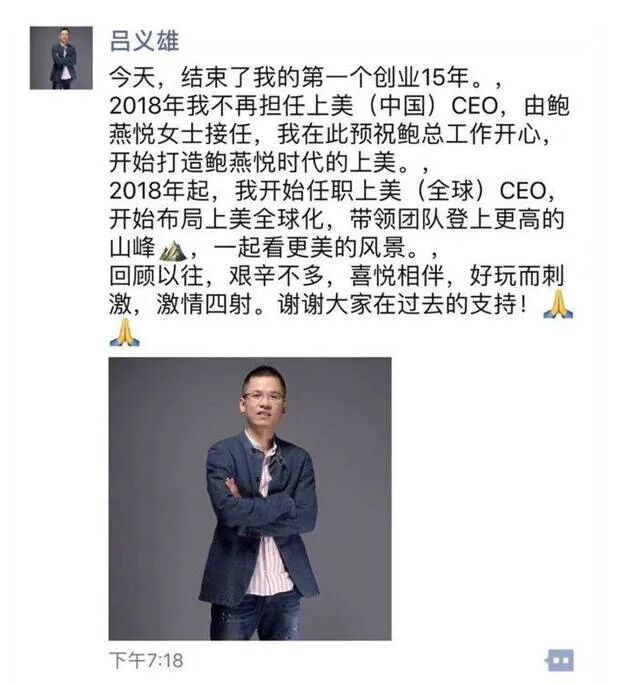Open the large attached portrait photo

pyautogui.click(x=250, y=499)
